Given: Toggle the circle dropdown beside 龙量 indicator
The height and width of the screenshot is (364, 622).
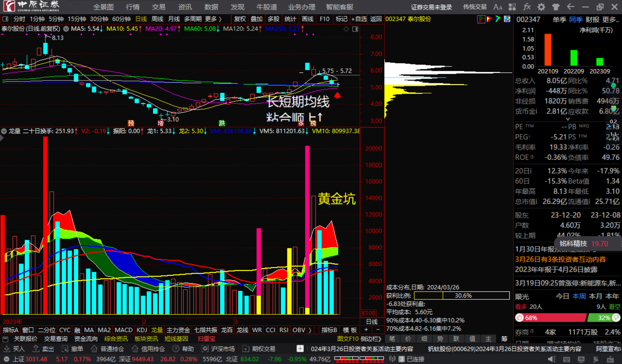Looking at the screenshot, I should (4, 131).
